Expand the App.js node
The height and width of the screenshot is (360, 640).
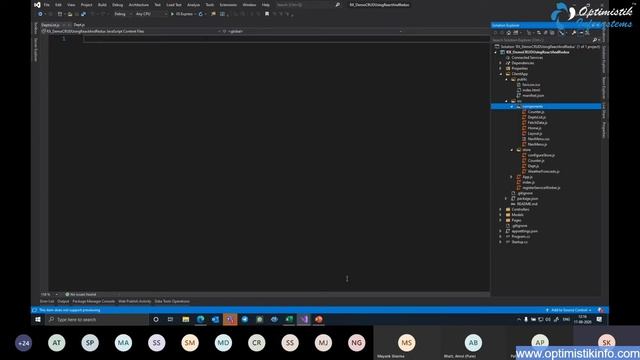point(512,177)
